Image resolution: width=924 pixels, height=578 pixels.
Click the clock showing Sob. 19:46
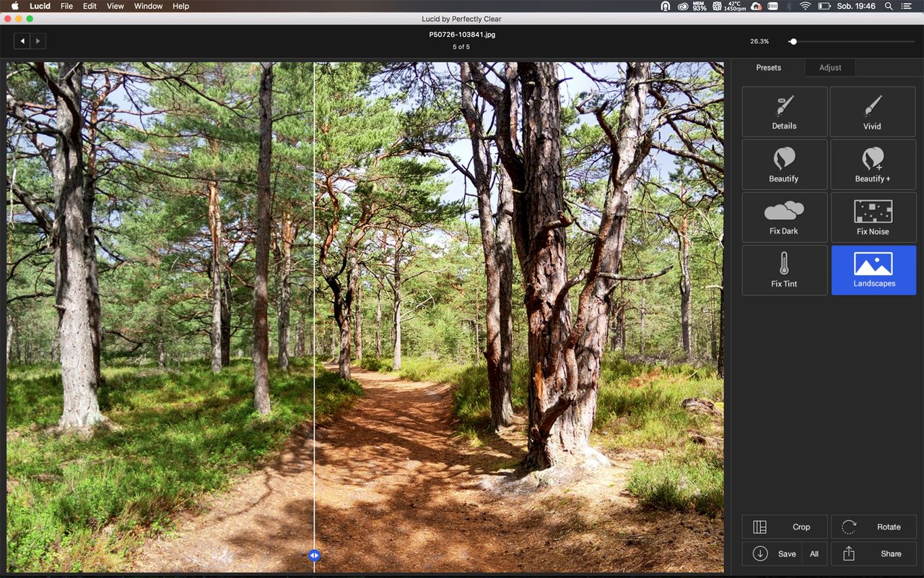(x=856, y=6)
